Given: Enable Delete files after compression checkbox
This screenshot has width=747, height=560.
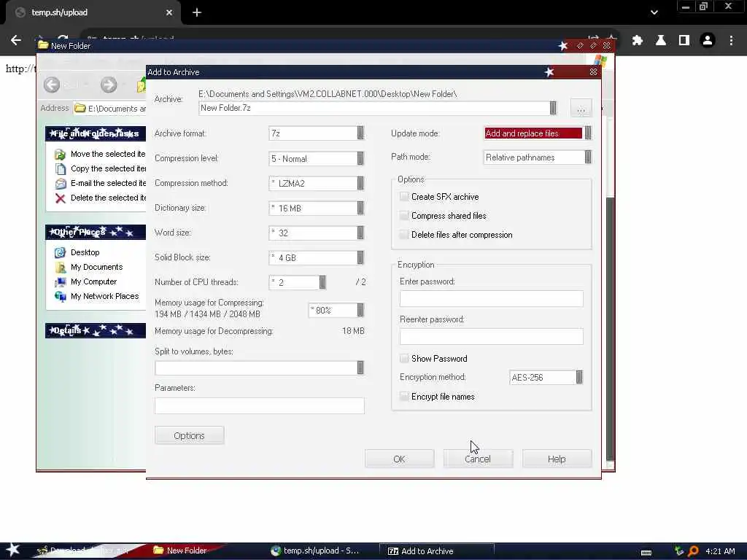Looking at the screenshot, I should point(404,235).
